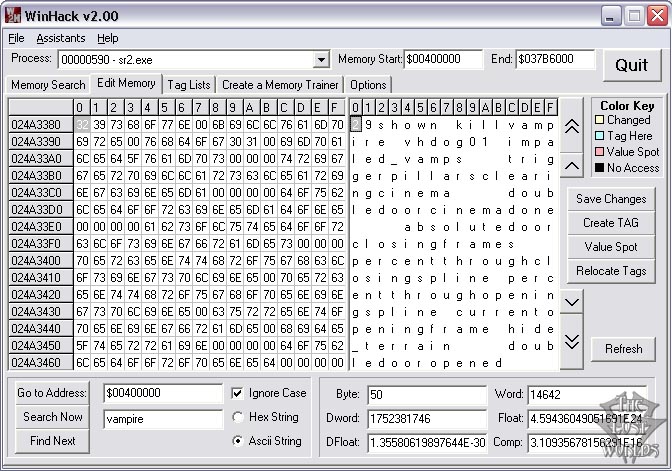
Task: Jump up a page with double up arrow
Action: coord(572,126)
